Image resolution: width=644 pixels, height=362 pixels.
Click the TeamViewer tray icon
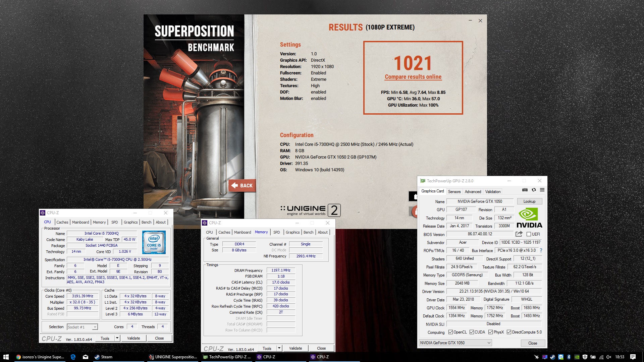[561, 357]
